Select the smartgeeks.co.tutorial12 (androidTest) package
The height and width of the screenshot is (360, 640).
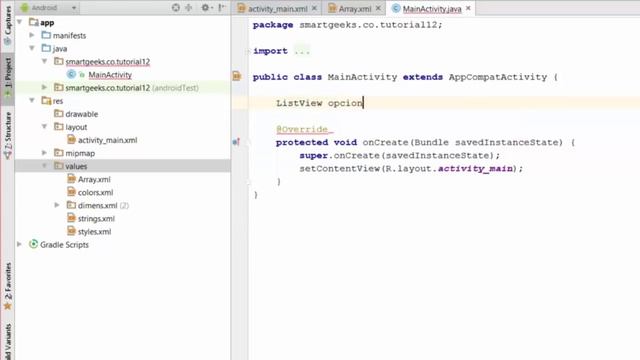click(x=132, y=88)
